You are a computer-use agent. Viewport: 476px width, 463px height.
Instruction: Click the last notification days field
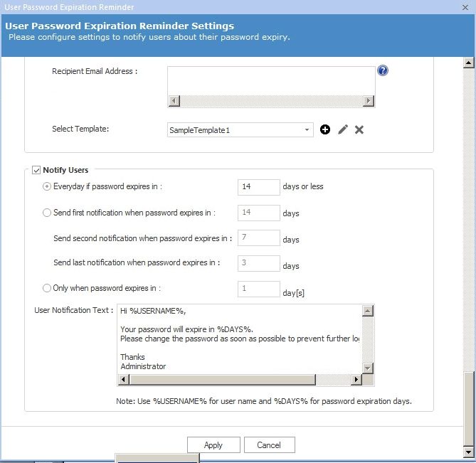tap(259, 263)
